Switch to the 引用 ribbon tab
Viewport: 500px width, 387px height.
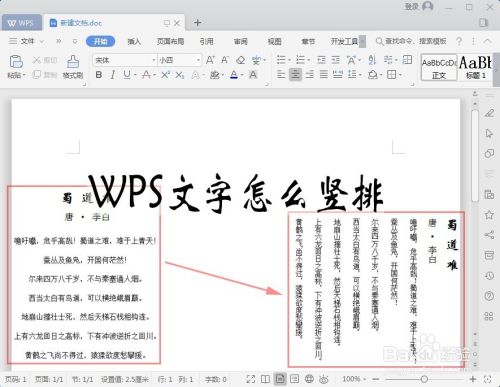pyautogui.click(x=206, y=41)
